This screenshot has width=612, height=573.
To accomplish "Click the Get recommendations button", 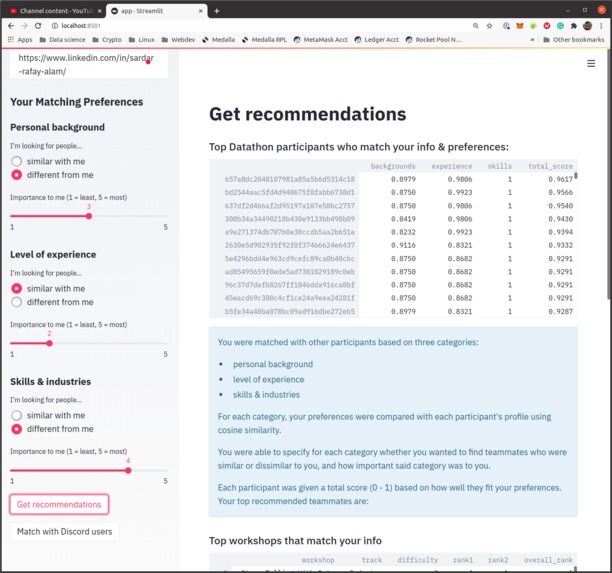I will 59,504.
